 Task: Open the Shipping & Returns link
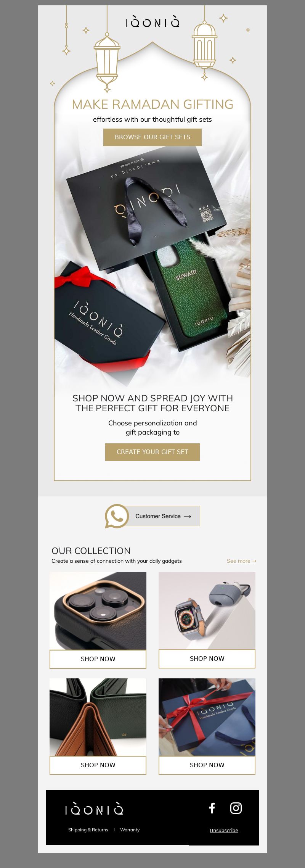click(88, 830)
